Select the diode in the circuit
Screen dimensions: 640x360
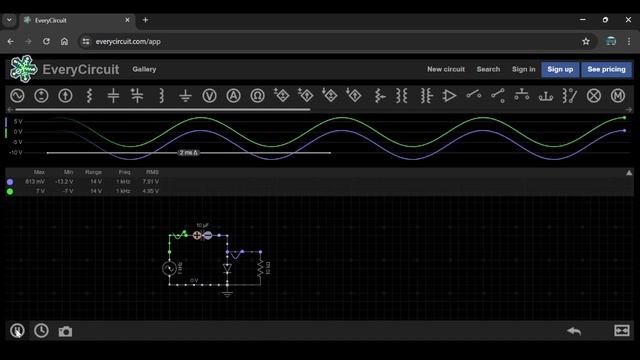point(227,268)
